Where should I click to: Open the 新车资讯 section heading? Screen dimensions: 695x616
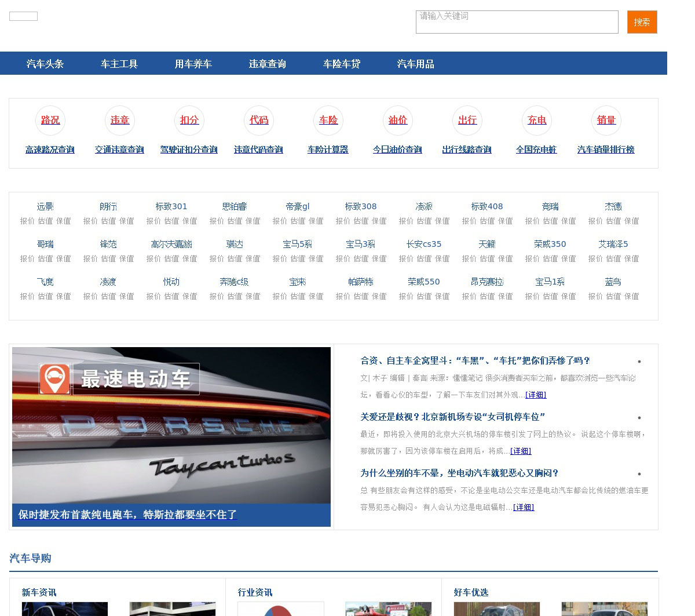(x=39, y=592)
